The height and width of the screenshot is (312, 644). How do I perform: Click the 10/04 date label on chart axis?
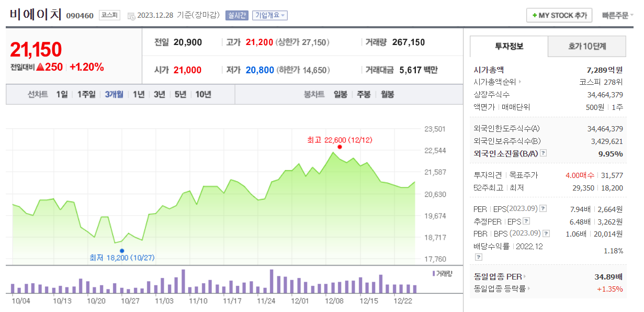tap(20, 300)
